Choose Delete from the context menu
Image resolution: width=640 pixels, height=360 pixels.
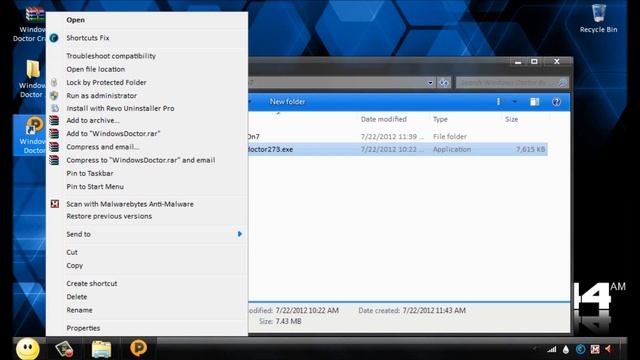point(146,297)
